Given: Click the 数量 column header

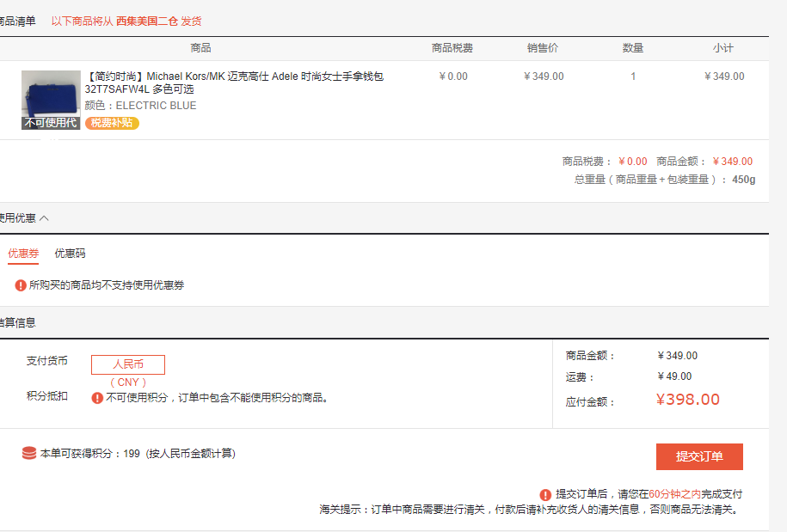Looking at the screenshot, I should (x=633, y=48).
